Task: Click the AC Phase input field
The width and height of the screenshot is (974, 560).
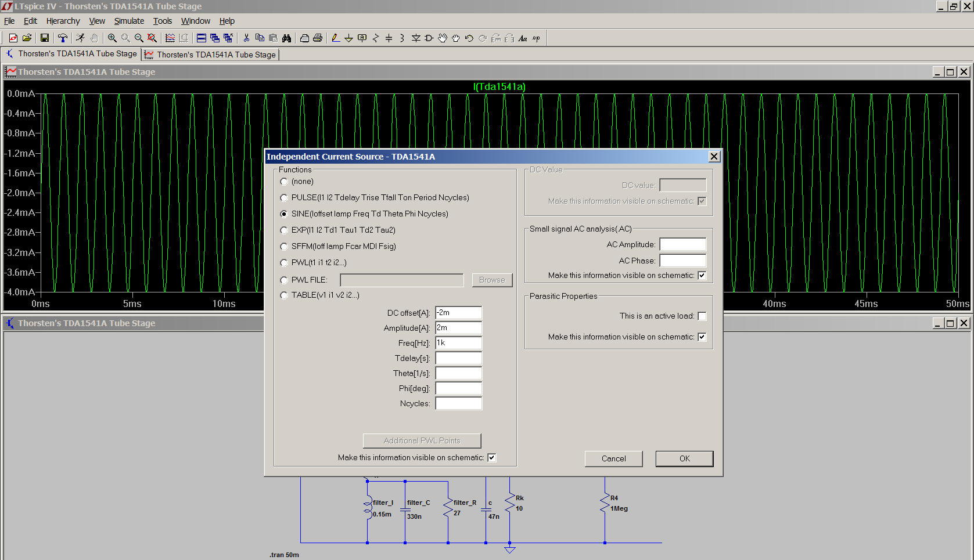Action: [683, 261]
